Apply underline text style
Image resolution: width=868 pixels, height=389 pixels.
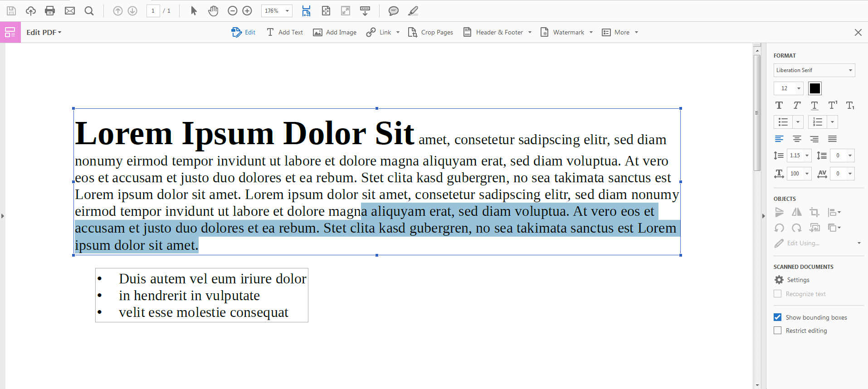tap(814, 106)
